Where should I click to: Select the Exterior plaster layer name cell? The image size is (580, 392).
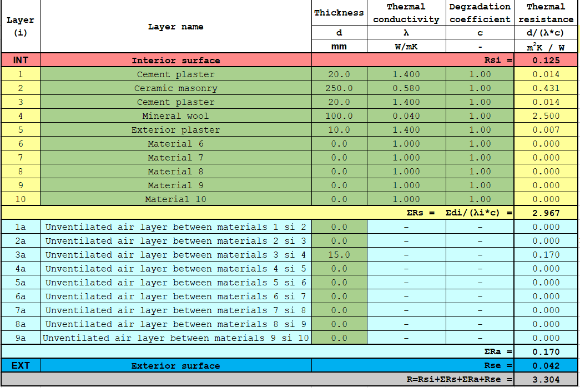coord(175,130)
